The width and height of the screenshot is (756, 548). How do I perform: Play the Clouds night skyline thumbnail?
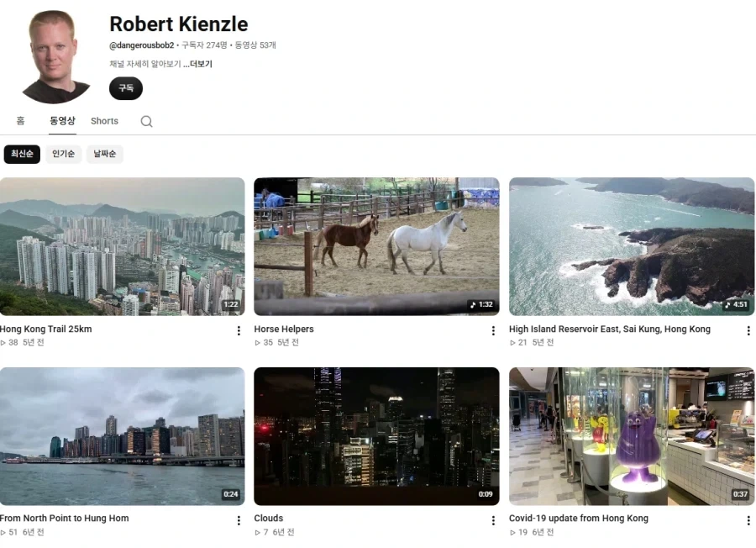376,436
